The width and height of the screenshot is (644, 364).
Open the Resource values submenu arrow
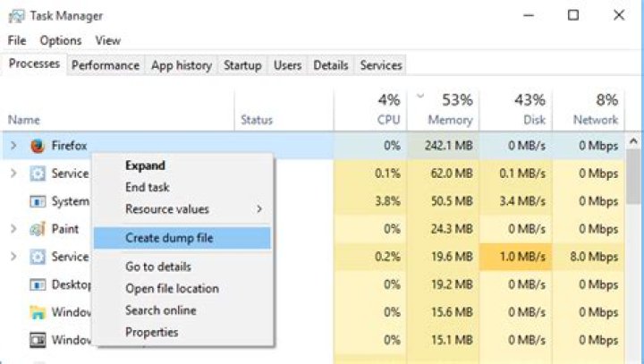tap(259, 208)
